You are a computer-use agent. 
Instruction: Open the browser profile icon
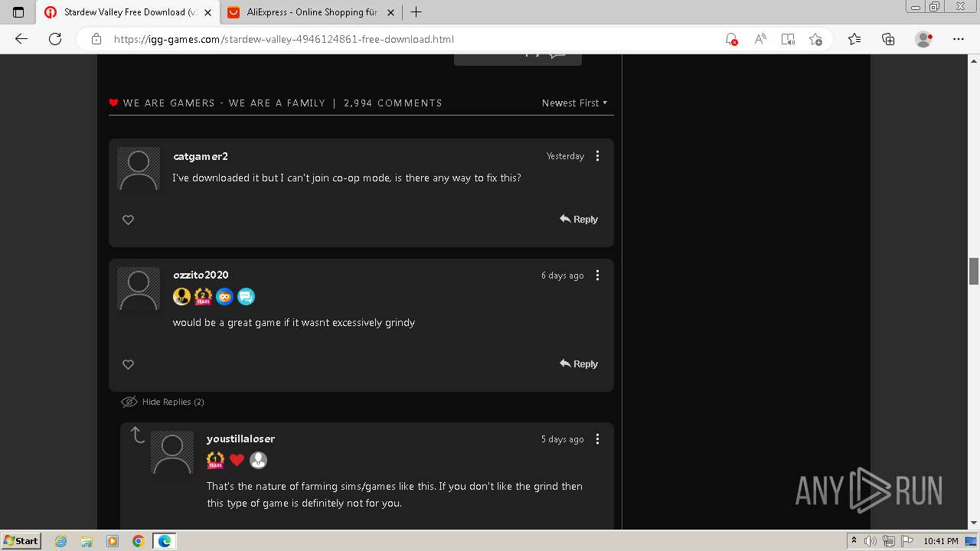click(x=924, y=39)
